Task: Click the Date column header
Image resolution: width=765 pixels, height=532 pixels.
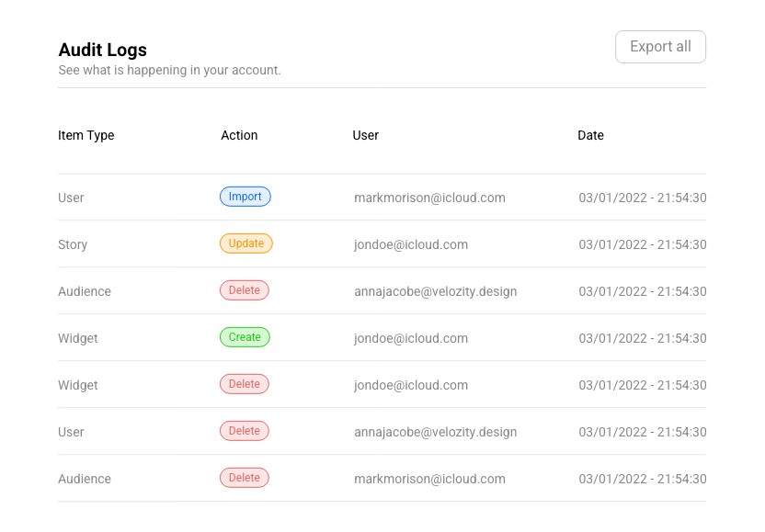Action: click(590, 135)
